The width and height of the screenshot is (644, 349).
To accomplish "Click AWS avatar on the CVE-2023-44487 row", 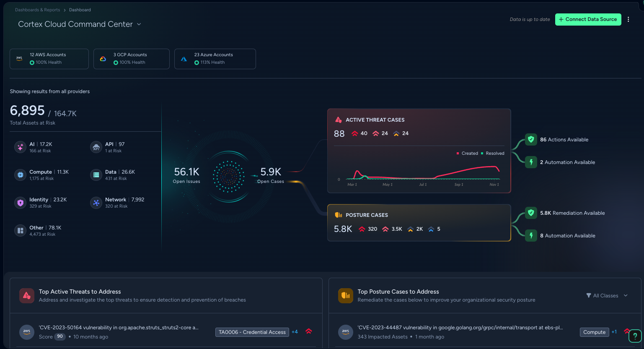I will (346, 332).
